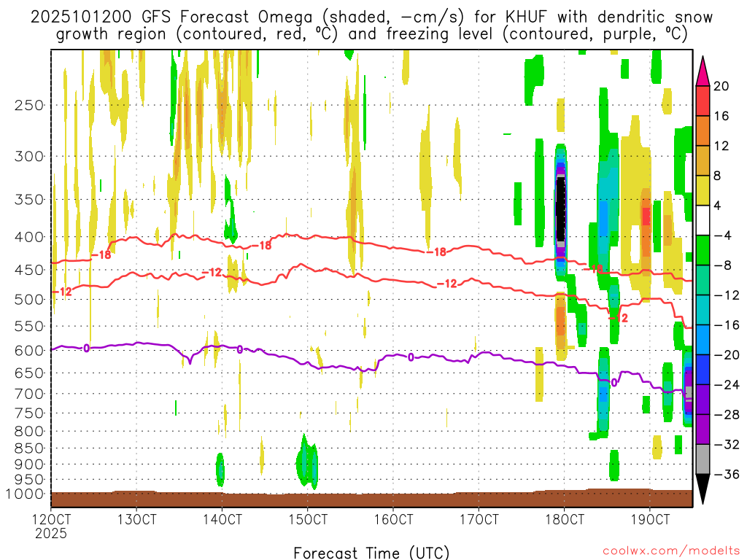Image resolution: width=747 pixels, height=560 pixels.
Task: Click the 130CT time axis label
Action: click(136, 519)
